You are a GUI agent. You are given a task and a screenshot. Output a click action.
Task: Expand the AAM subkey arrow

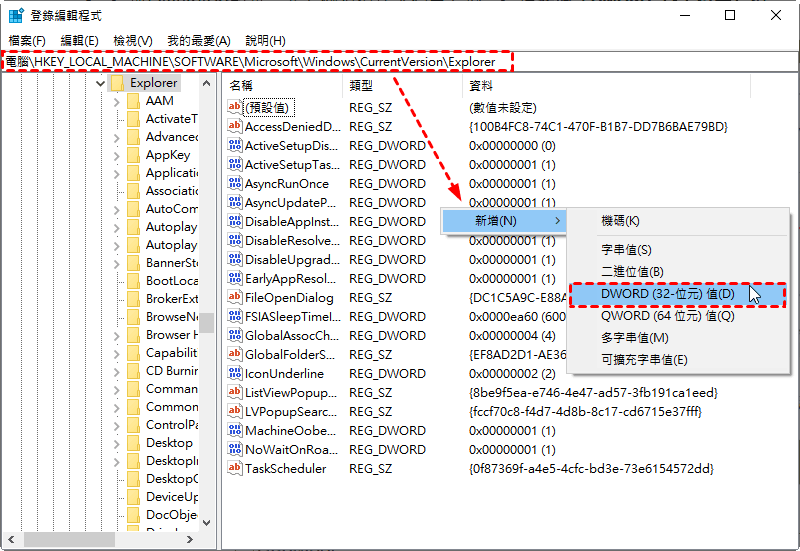pos(117,101)
